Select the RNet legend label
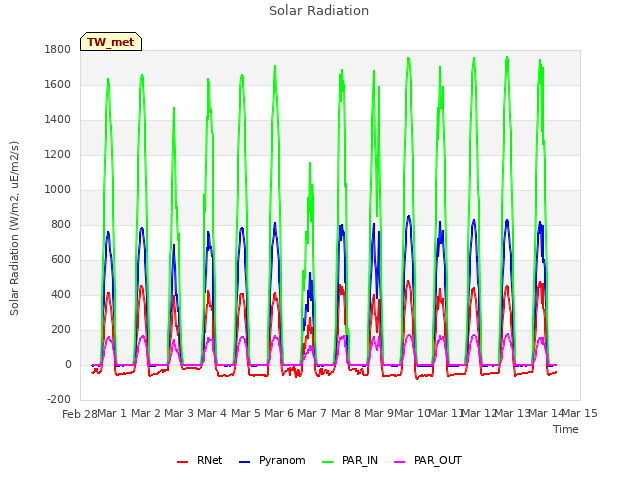This screenshot has width=640, height=480. pos(209,460)
